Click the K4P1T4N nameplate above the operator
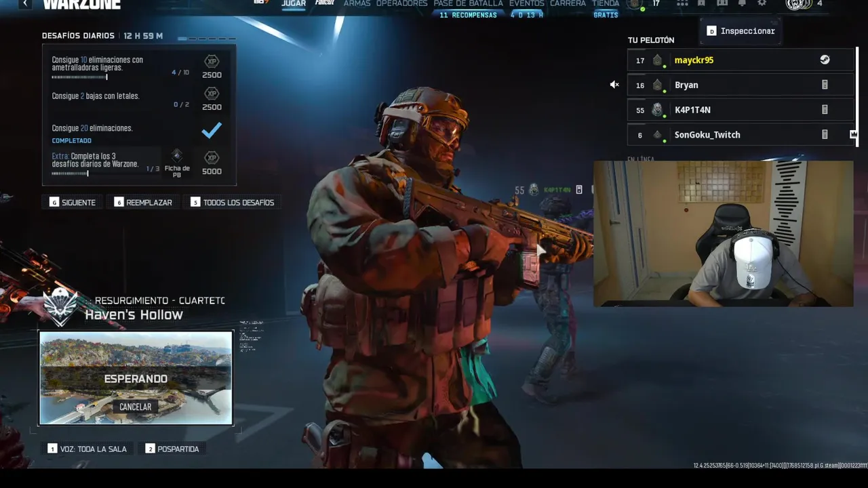 [x=550, y=190]
